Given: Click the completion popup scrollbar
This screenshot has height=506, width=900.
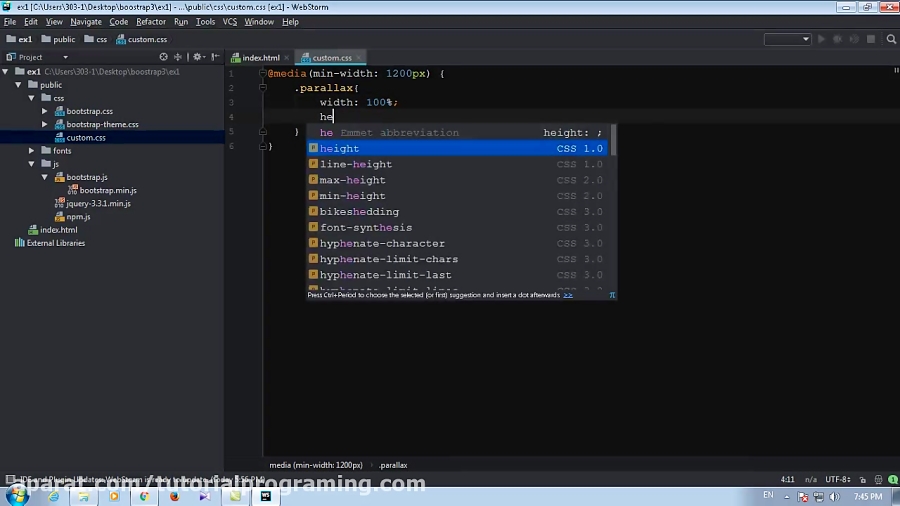Looking at the screenshot, I should click(x=613, y=140).
